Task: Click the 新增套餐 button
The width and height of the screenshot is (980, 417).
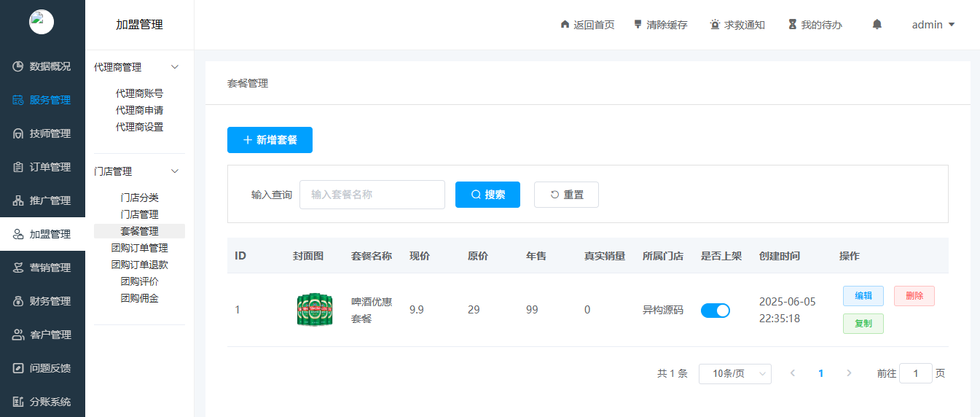Action: (x=270, y=140)
